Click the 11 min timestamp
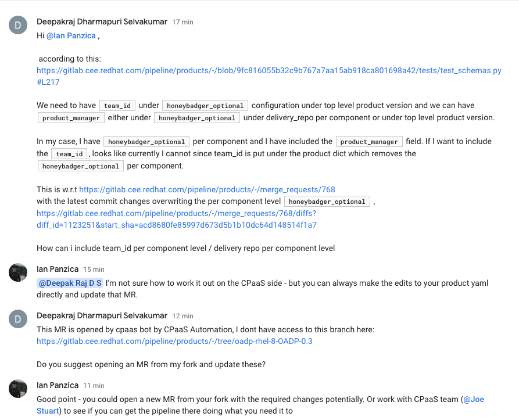Screen dimensions: 519x420 coord(94,386)
